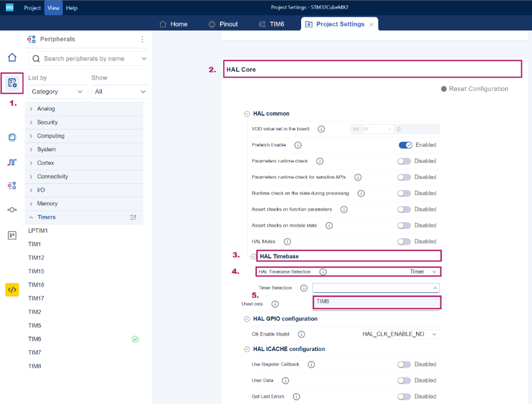Collapse the HAL common section
Image resolution: width=532 pixels, height=404 pixels.
(x=247, y=113)
